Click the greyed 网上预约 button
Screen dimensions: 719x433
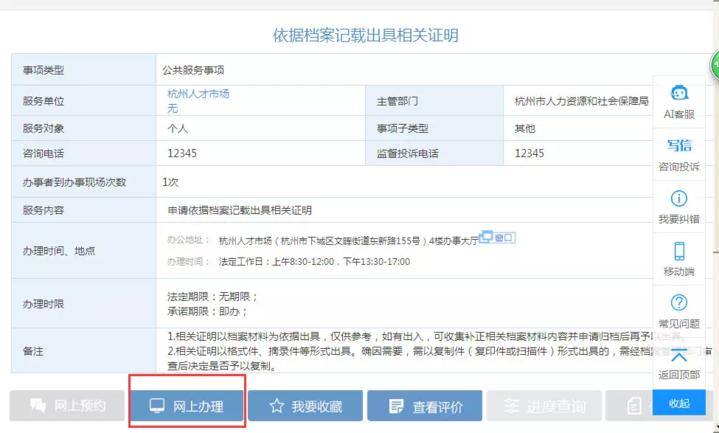click(67, 405)
